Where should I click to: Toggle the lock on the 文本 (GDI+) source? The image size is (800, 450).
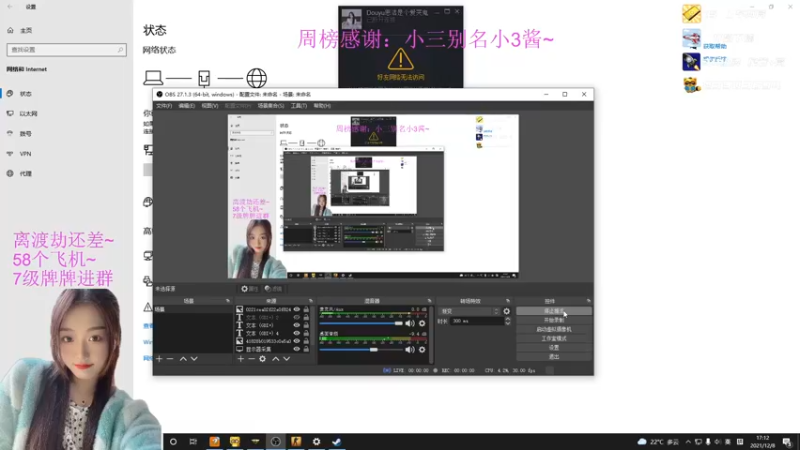306,325
